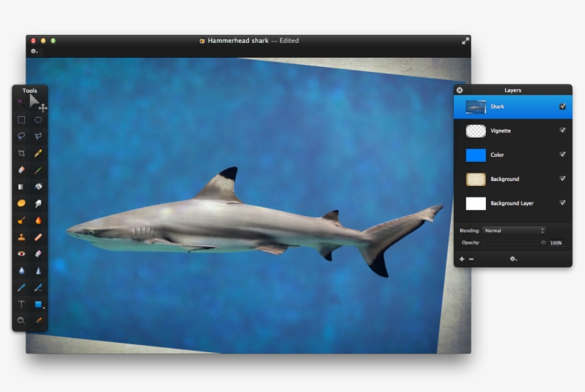Click the blue Color layer swatch
The height and width of the screenshot is (392, 585).
click(x=476, y=155)
